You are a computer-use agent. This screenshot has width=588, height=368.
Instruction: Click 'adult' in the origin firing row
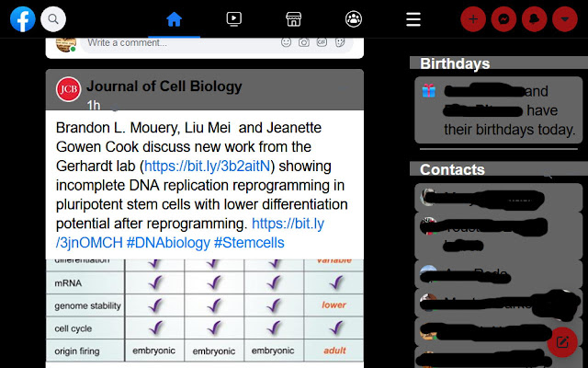point(334,351)
